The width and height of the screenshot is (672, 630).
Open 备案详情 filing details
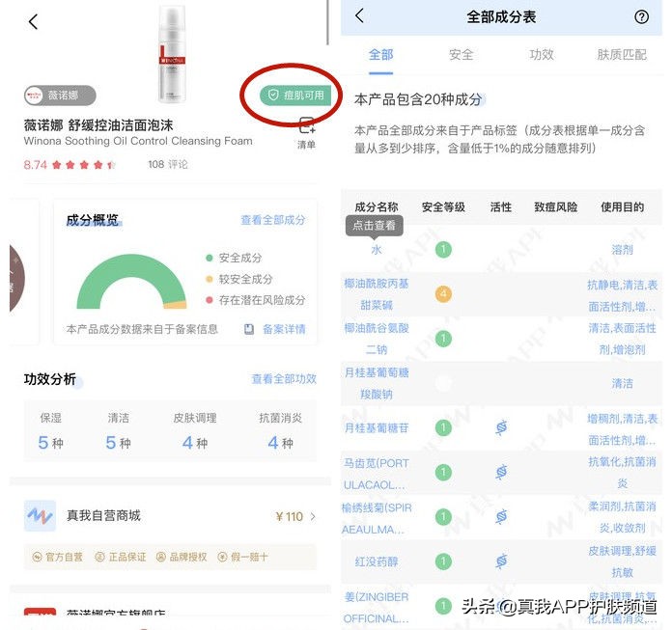coord(284,329)
